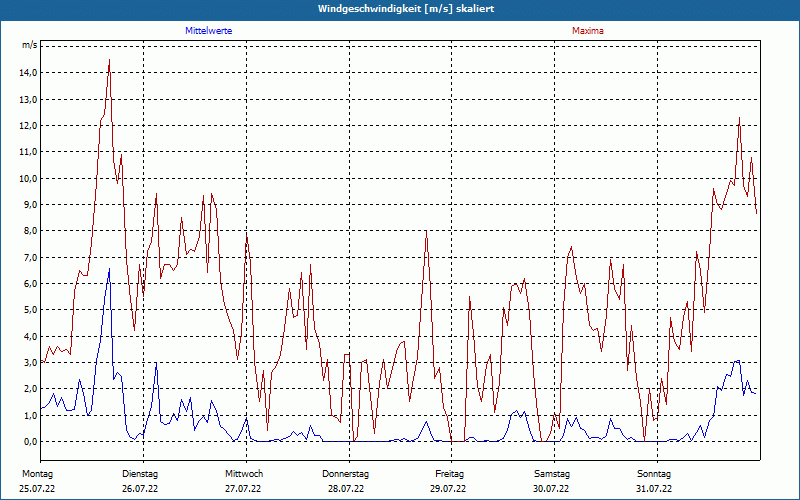Viewport: 800px width, 500px height.
Task: Click the '4,0' y-axis value
Action: [31, 337]
